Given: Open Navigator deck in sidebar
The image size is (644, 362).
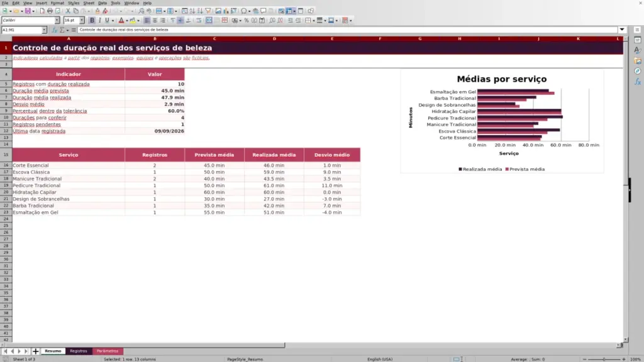Looking at the screenshot, I should 638,71.
